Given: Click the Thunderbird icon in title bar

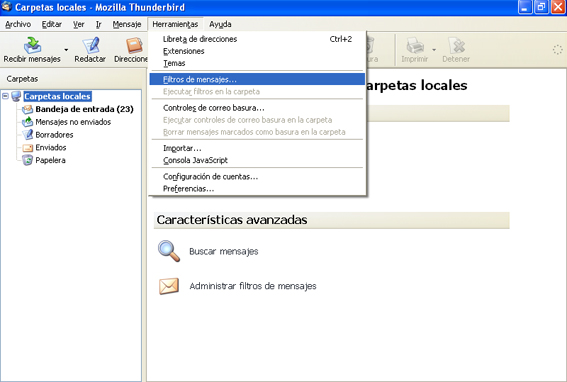Looking at the screenshot, I should (x=7, y=7).
